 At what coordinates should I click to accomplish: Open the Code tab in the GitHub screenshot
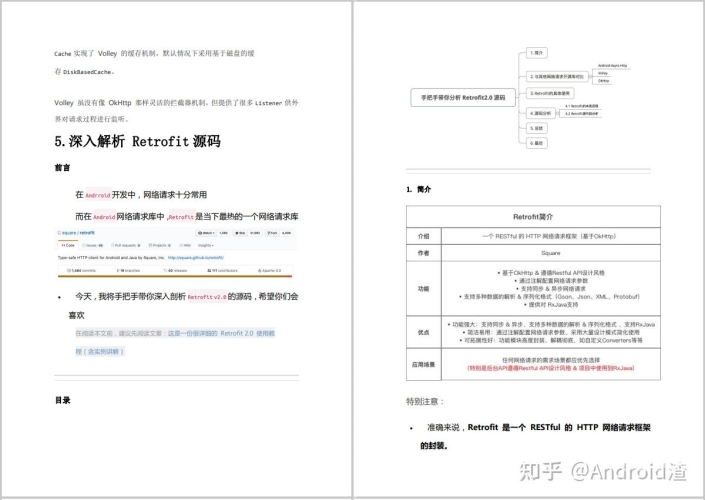68,246
